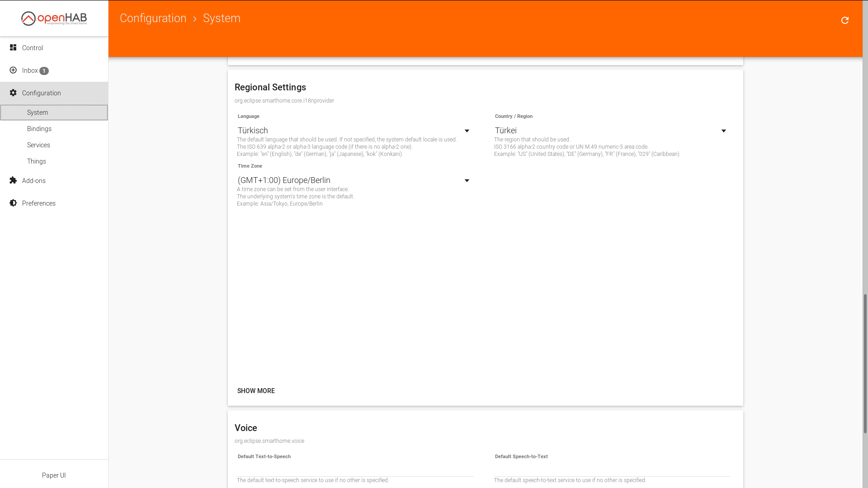Select Services under Configuration
This screenshot has width=868, height=488.
(38, 145)
